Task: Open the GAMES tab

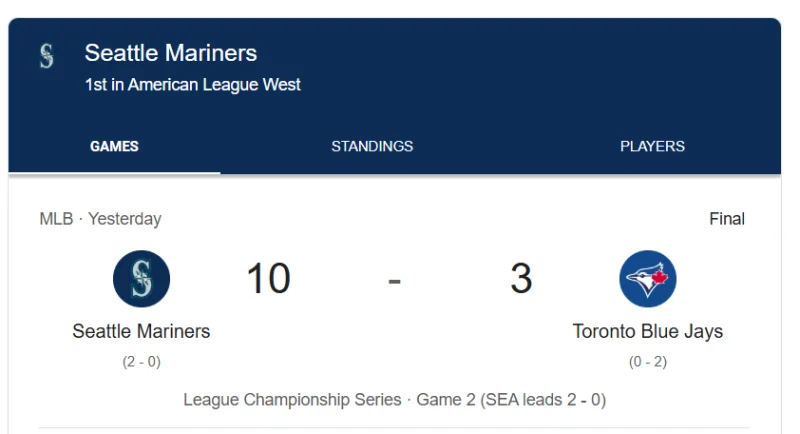Action: tap(114, 146)
